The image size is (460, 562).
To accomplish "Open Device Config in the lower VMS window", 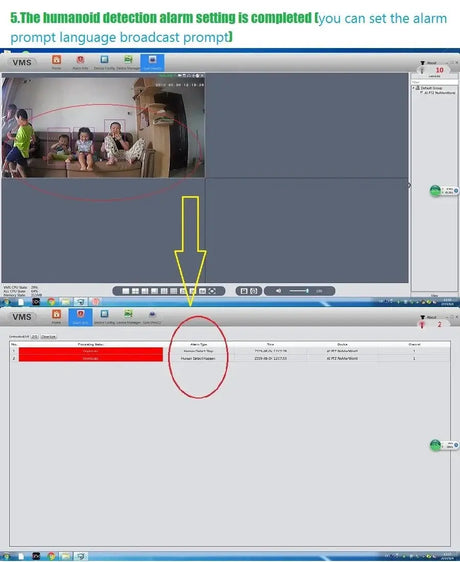I will point(104,317).
